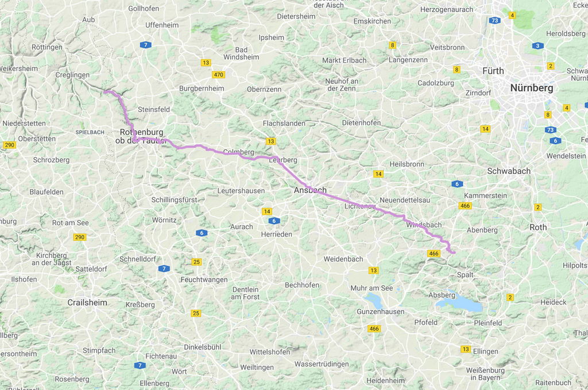Click the Dinkelsbühl town label

tap(203, 347)
